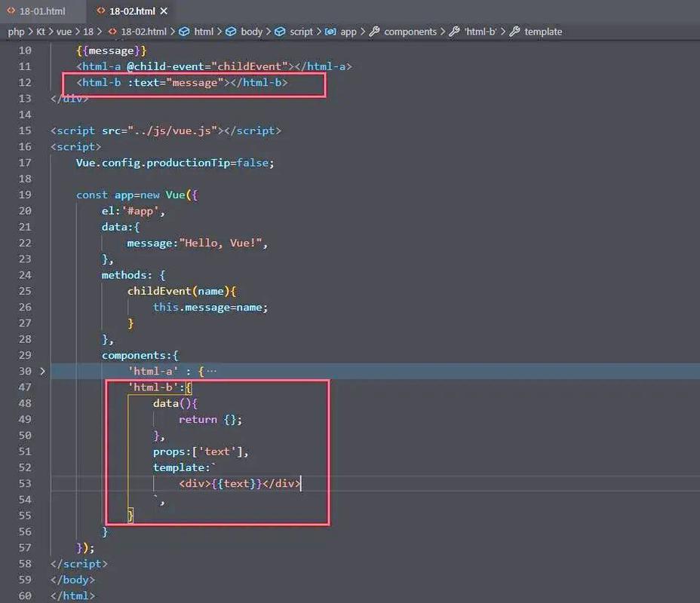Click line number 12 in the gutter
Screen dimensions: 700x603
coord(25,82)
